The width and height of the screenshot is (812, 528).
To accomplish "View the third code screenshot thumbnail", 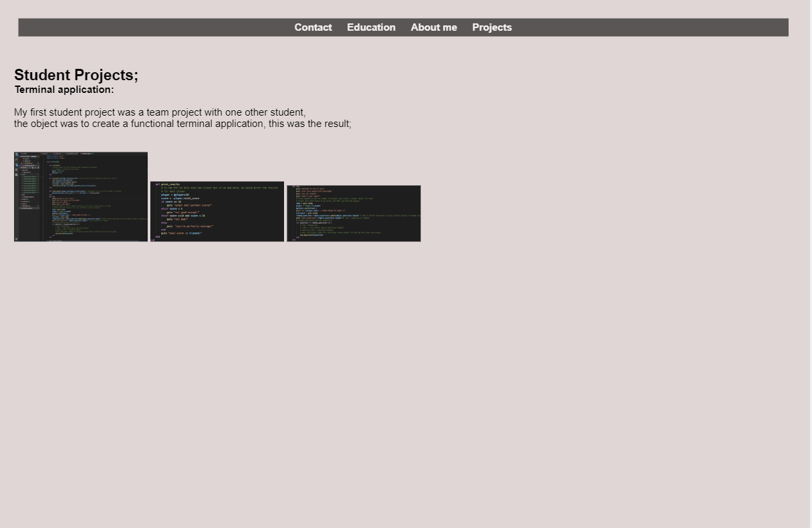I will [x=354, y=213].
